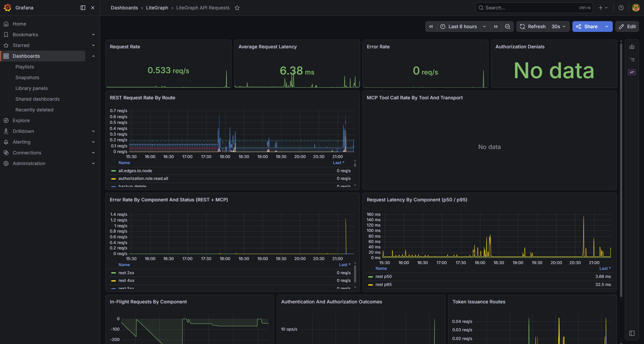The height and width of the screenshot is (344, 644).
Task: Click Dashboards breadcrumb link
Action: click(124, 8)
